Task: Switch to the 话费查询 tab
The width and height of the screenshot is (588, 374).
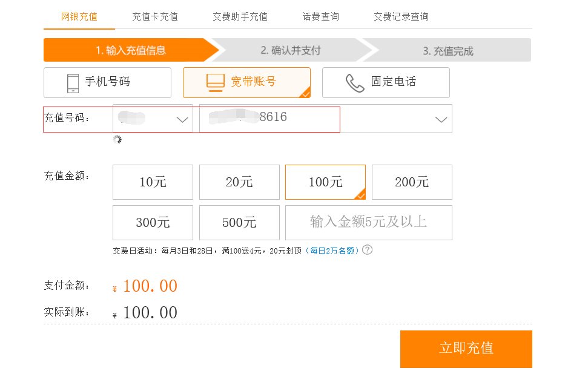Action: pyautogui.click(x=320, y=17)
